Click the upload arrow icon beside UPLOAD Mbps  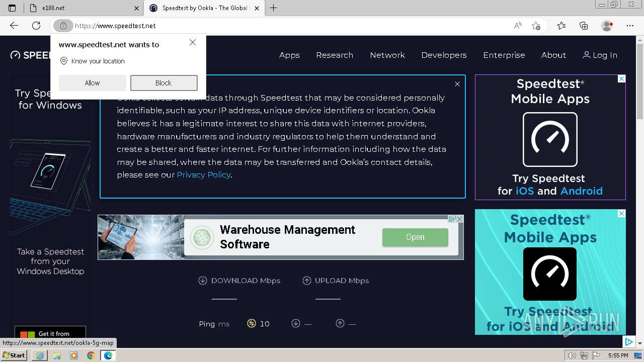307,281
